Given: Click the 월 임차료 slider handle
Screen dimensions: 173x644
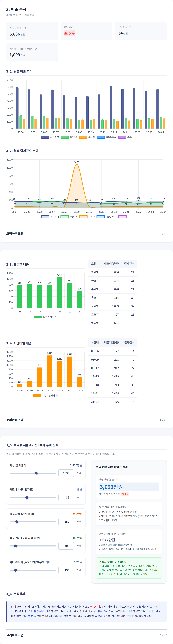Looking at the screenshot, I should 17,522.
